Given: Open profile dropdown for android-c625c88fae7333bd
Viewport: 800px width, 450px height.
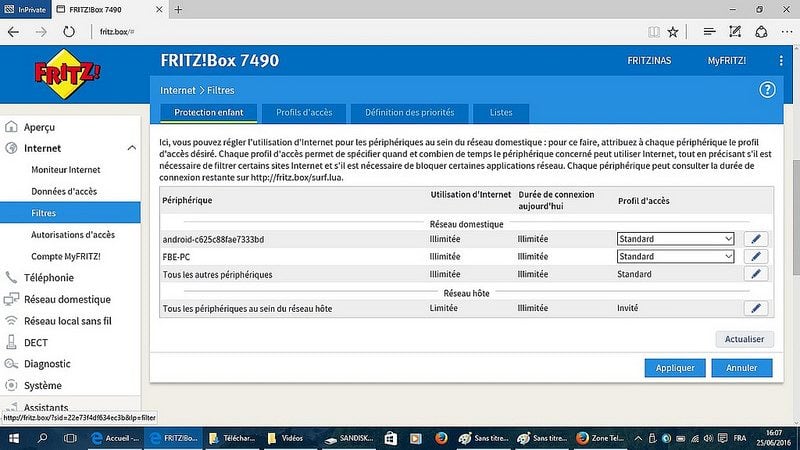Looking at the screenshot, I should pos(676,239).
